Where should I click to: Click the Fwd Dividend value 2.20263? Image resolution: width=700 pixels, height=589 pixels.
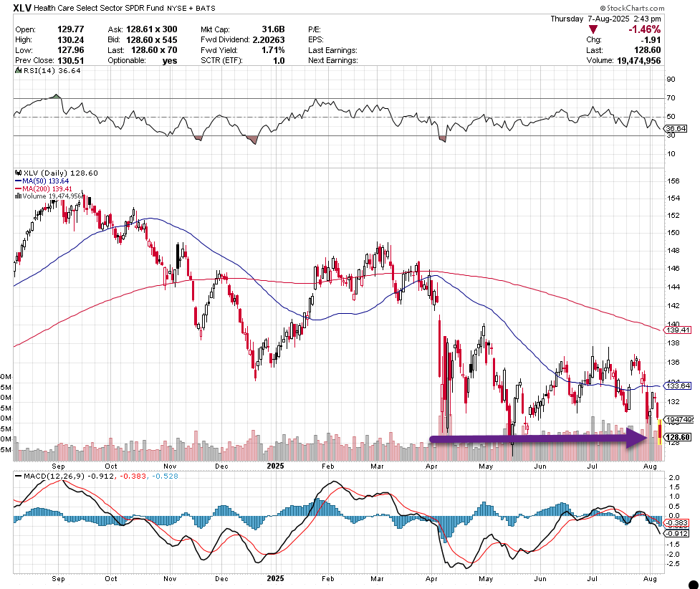coord(269,39)
